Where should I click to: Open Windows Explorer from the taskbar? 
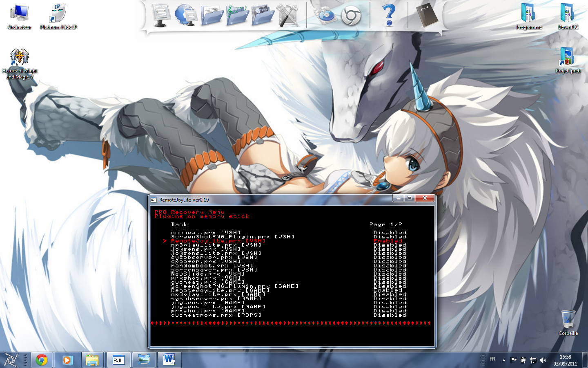click(93, 360)
